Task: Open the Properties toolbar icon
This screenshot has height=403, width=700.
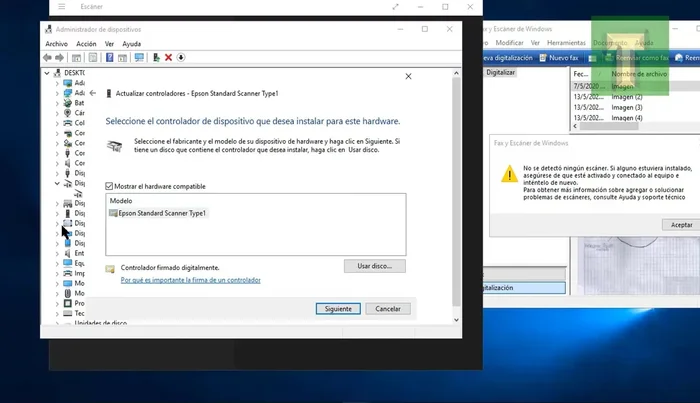Action: (93, 58)
